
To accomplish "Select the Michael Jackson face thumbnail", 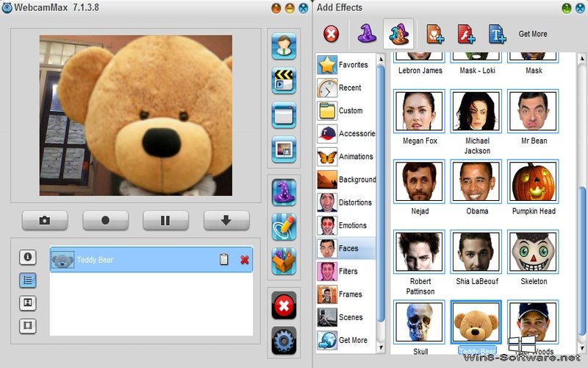I will tap(476, 111).
